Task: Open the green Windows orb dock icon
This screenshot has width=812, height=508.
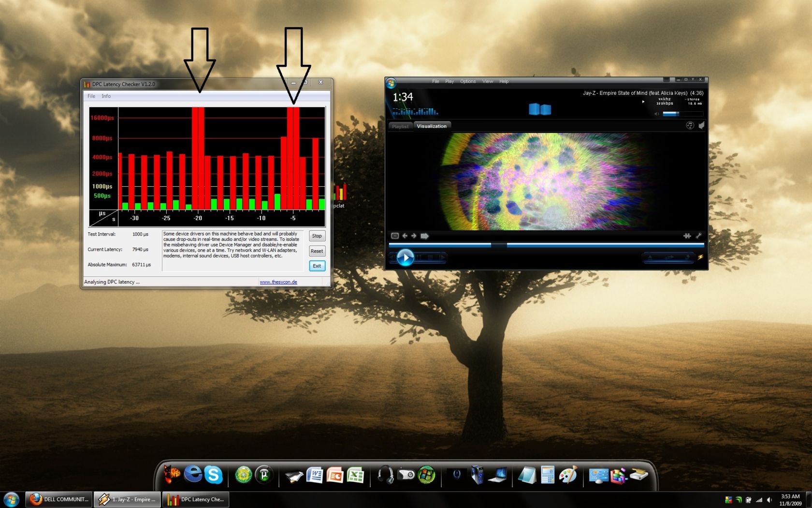Action: click(x=426, y=475)
